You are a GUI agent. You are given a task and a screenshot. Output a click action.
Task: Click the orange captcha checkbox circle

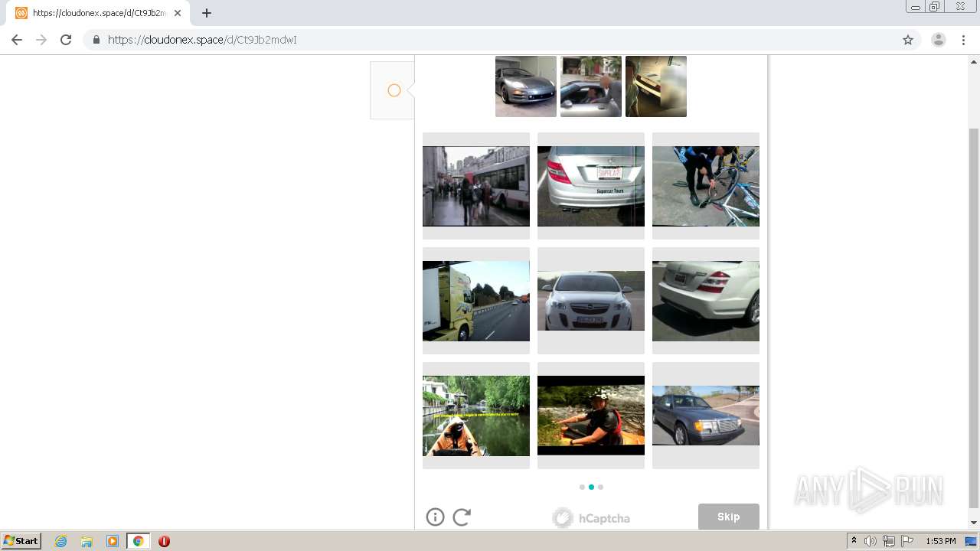coord(394,90)
